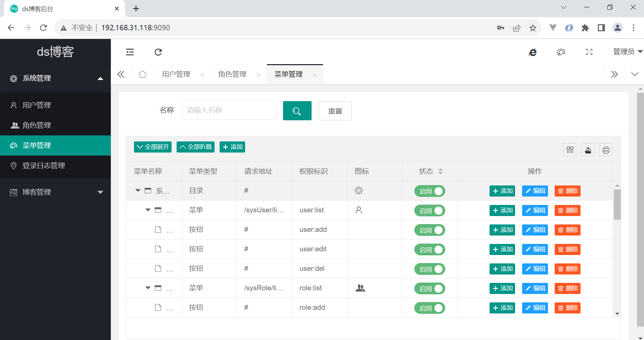Screen dimensions: 644x340
Task: Toggle the 启用 switch for user:edit
Action: tap(429, 249)
